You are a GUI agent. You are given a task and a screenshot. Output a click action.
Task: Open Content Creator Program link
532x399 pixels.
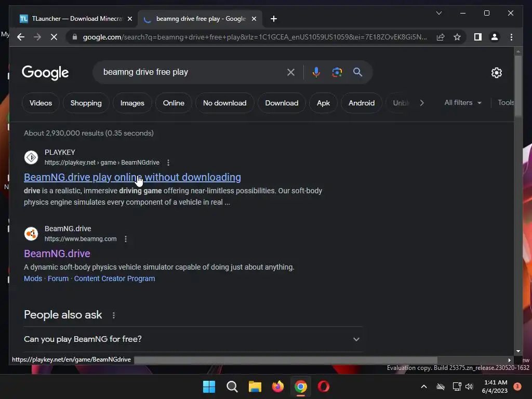point(115,278)
